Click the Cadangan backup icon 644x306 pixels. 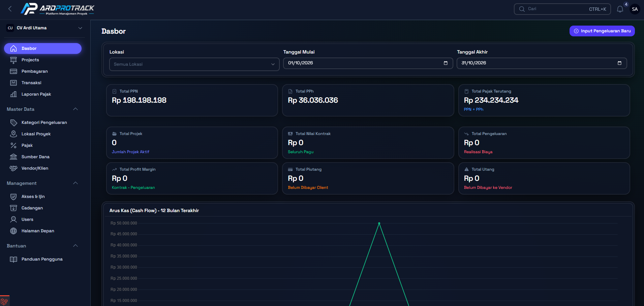point(13,208)
